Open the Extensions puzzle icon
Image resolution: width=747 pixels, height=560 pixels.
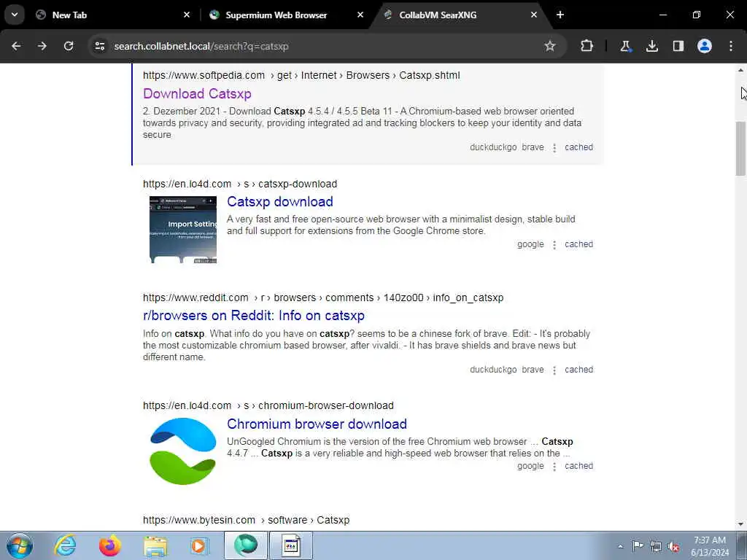click(587, 46)
